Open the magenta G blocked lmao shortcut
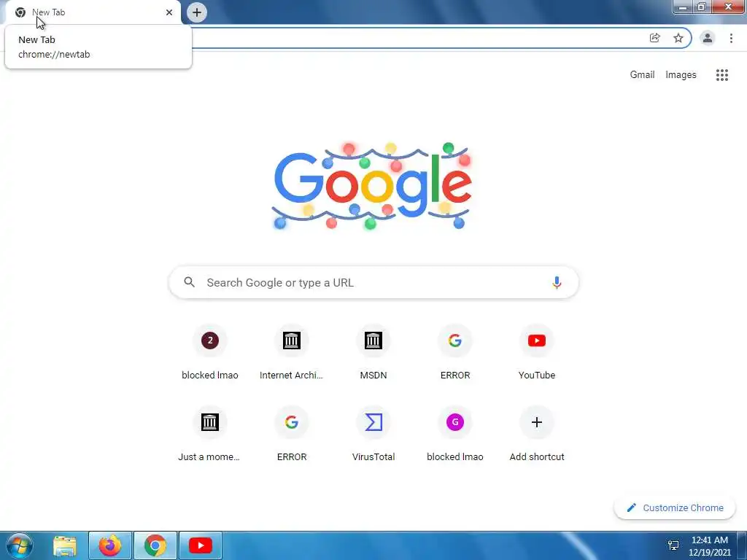 [455, 435]
